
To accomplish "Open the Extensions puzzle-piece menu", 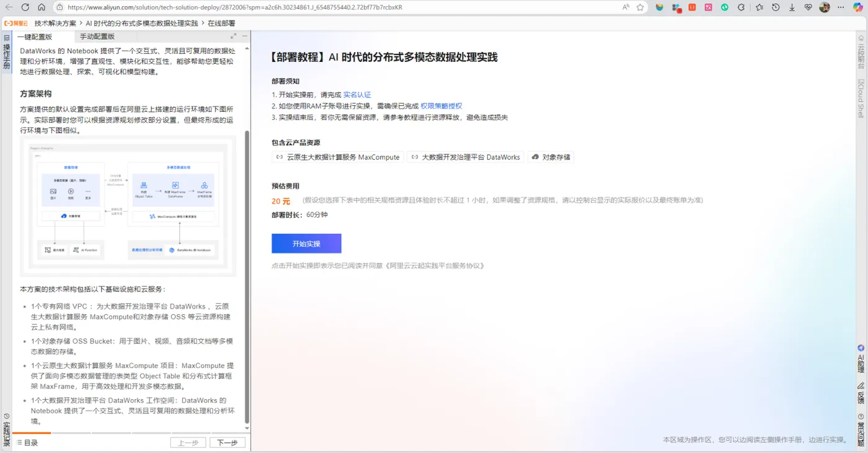I will click(x=741, y=7).
